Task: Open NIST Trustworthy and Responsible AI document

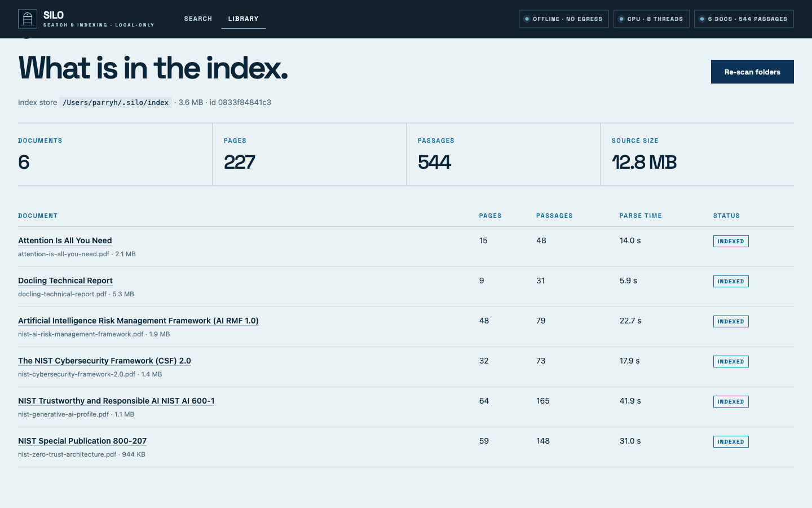Action: tap(116, 401)
